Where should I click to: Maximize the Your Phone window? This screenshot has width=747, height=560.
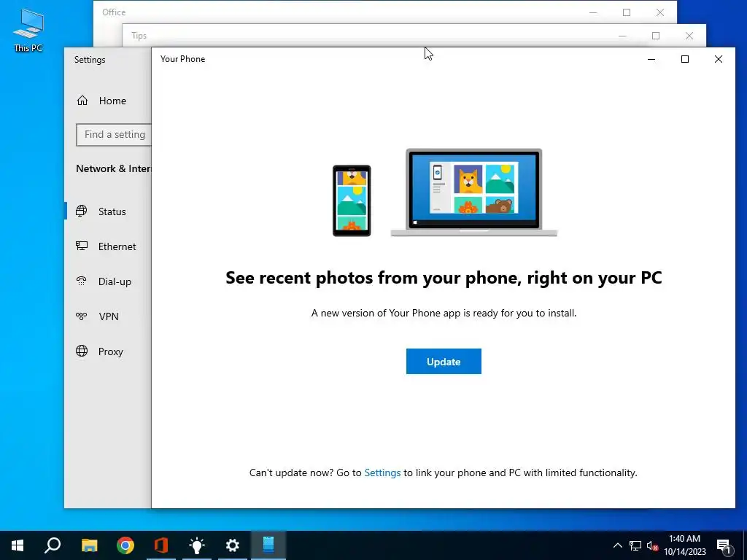[x=684, y=59]
